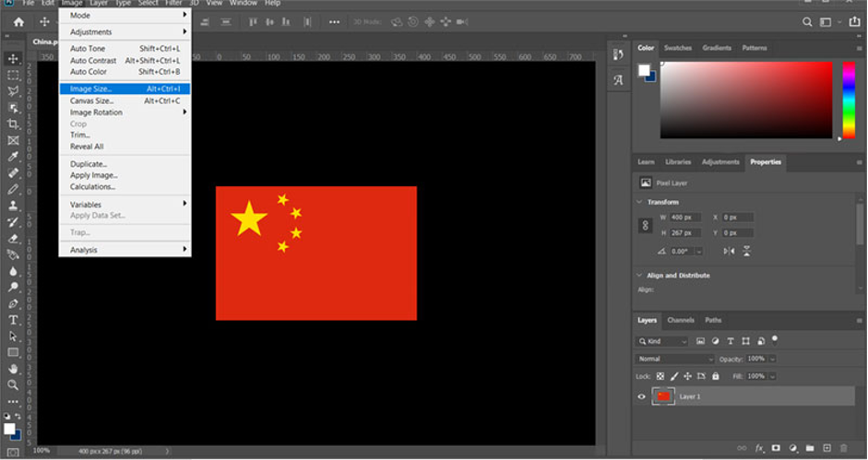Toggle lock all padlock icon
The height and width of the screenshot is (460, 868).
coord(715,376)
